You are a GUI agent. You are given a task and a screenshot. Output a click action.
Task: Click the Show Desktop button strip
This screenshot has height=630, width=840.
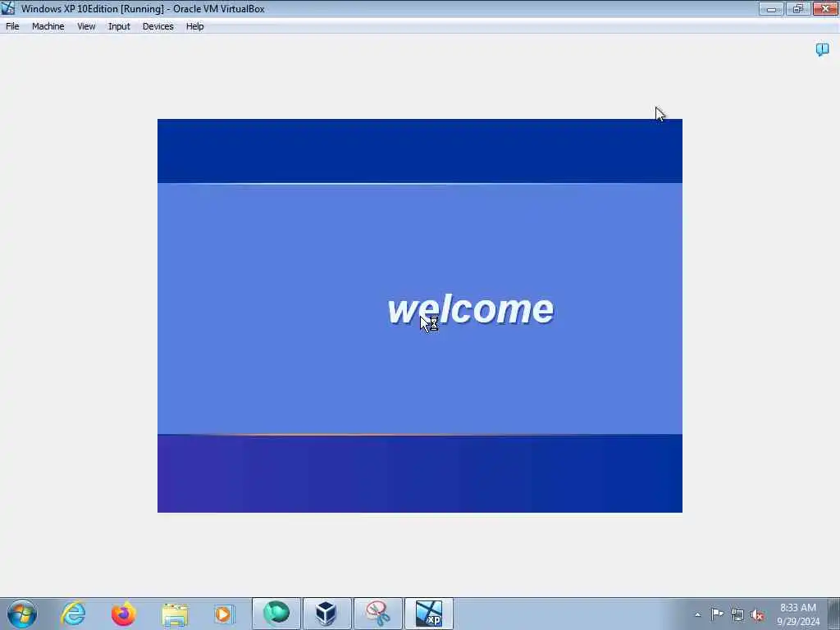834,614
